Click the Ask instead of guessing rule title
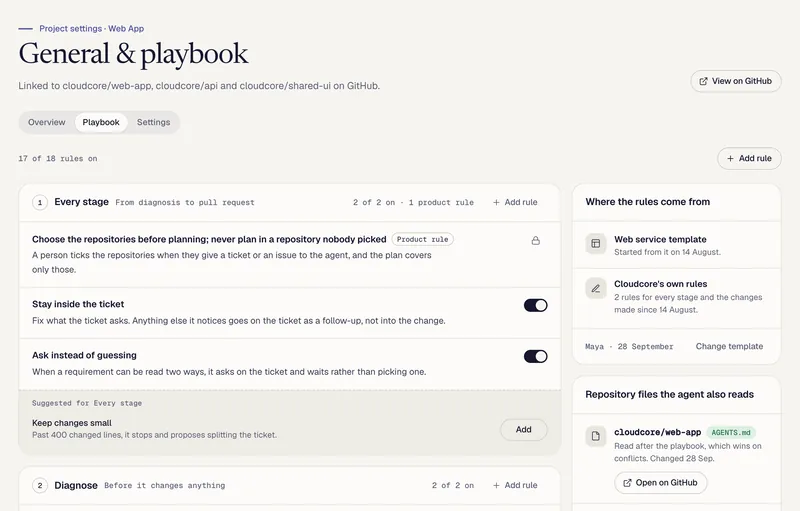Screen dimensions: 800x511 tap(84, 355)
